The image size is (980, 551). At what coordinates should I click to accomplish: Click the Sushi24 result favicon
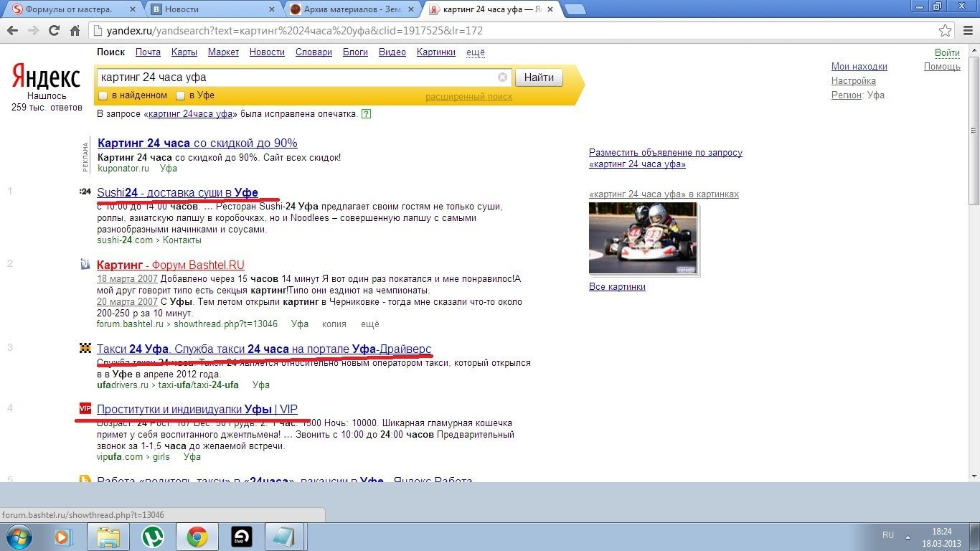pyautogui.click(x=85, y=192)
